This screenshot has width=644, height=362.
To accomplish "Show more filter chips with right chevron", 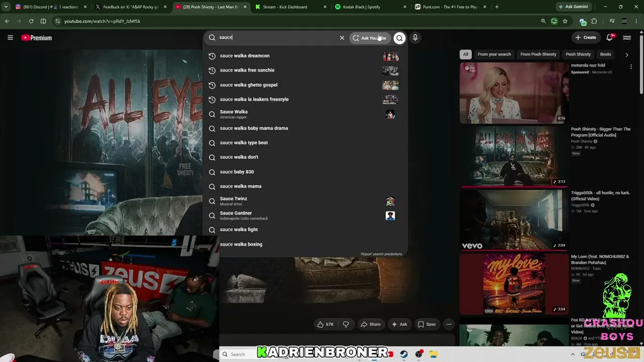I will (x=627, y=54).
